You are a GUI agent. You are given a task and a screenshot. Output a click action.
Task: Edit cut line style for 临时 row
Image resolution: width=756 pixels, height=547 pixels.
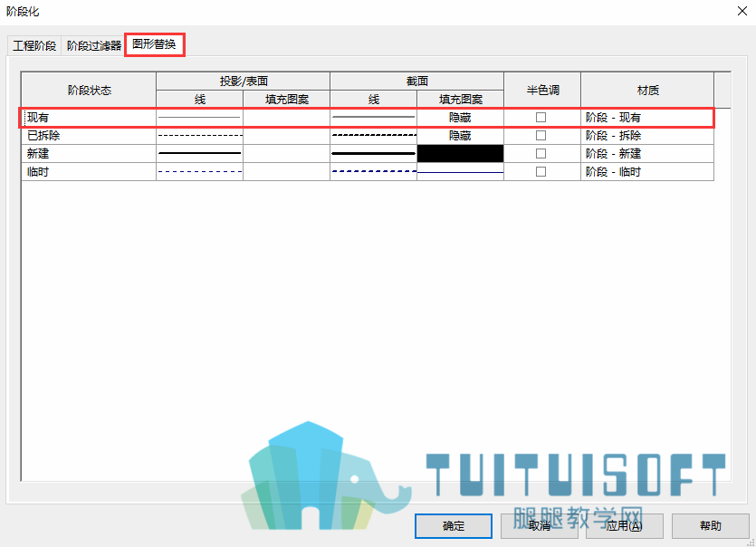tap(373, 172)
